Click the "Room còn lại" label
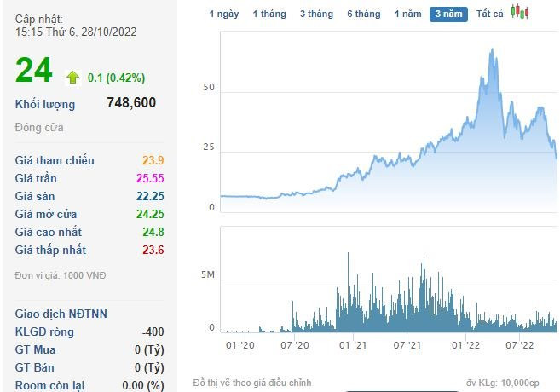The width and height of the screenshot is (560, 392). 49,385
